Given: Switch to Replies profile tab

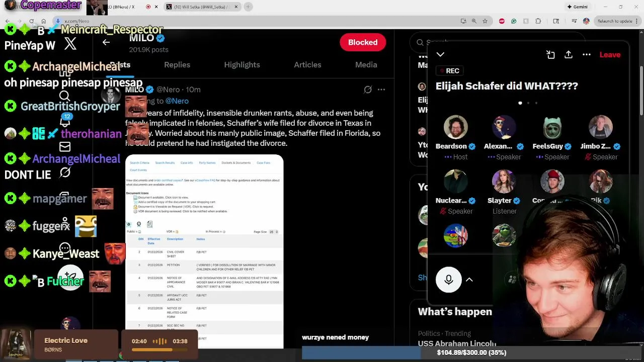Looking at the screenshot, I should [177, 64].
